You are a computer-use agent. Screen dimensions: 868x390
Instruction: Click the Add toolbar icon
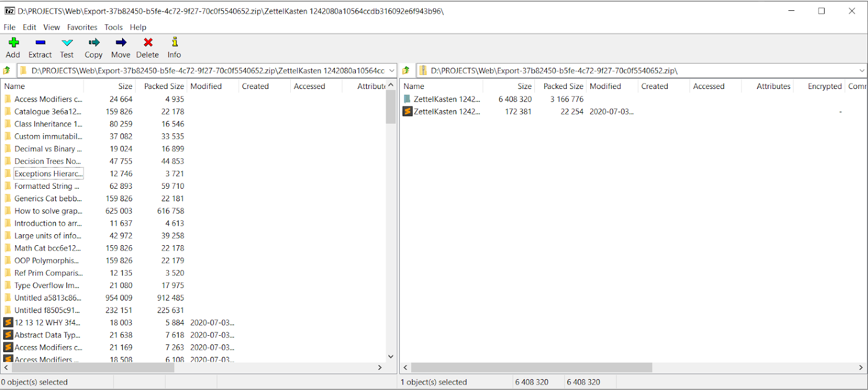(14, 42)
